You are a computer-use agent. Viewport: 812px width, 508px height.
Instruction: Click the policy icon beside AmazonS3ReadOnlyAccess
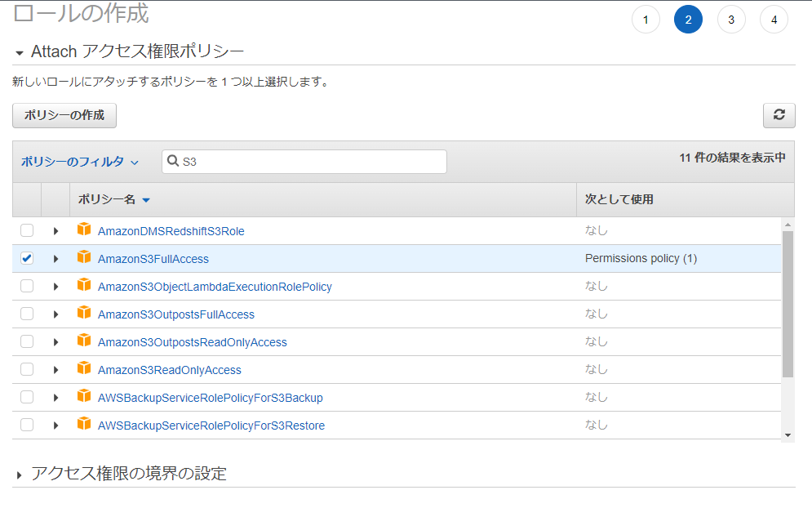[x=84, y=368]
